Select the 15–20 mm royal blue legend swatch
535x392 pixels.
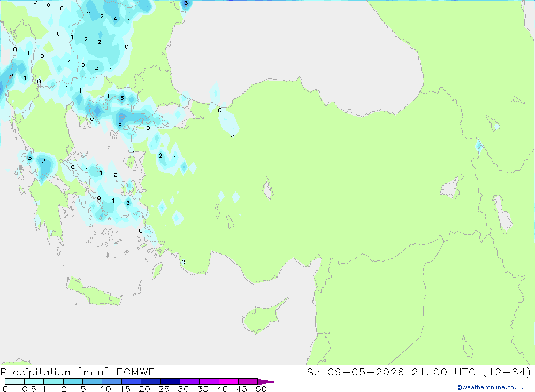click(132, 381)
